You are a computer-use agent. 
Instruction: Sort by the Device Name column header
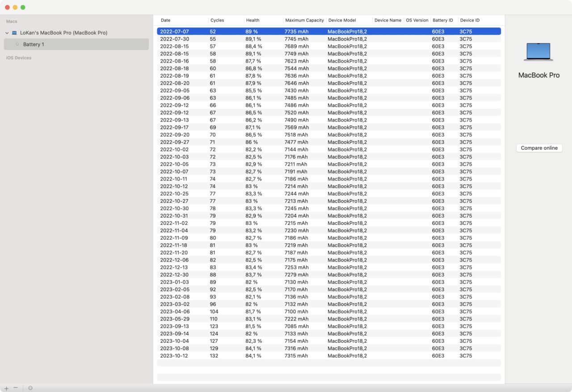click(x=388, y=20)
